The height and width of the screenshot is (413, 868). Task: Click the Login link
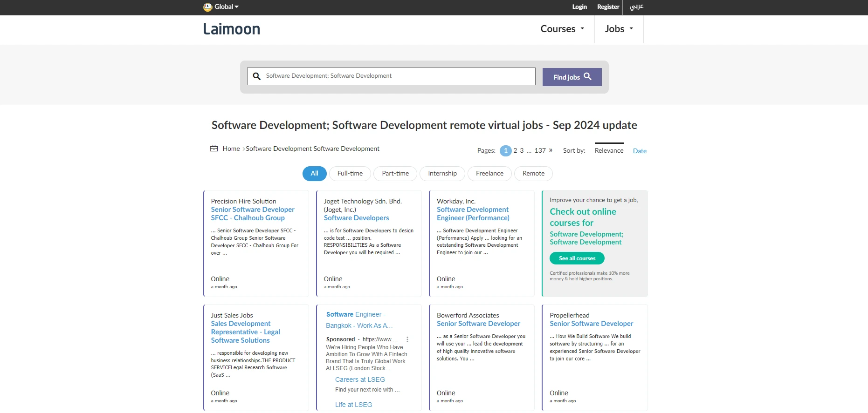(x=579, y=7)
